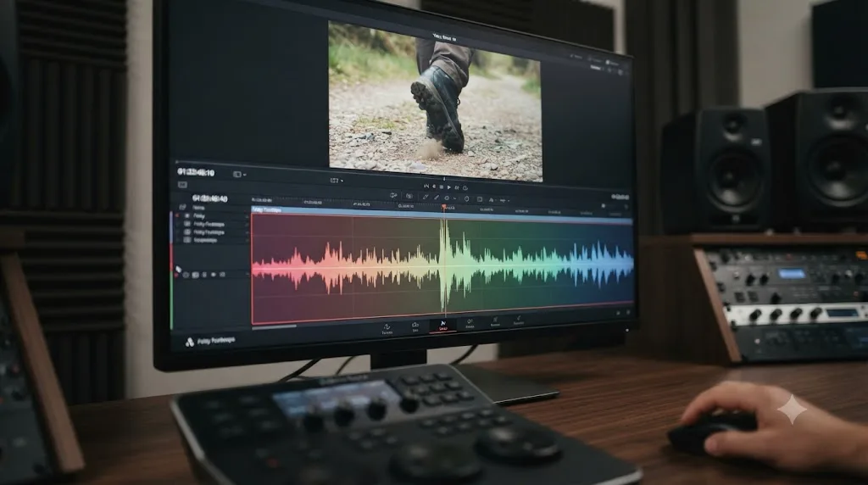The width and height of the screenshot is (868, 485).
Task: Click the active page tab underlined in red
Action: tap(442, 326)
